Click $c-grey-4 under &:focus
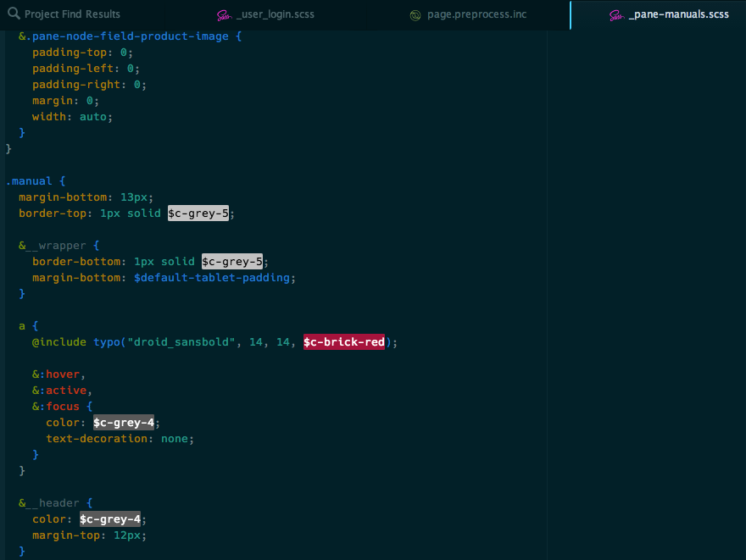746x560 pixels. pos(124,422)
